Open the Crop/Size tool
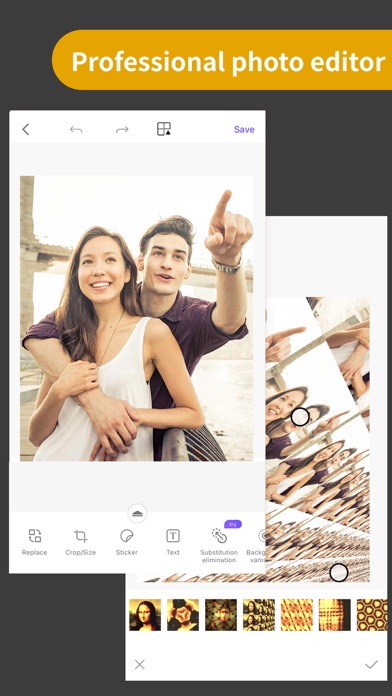This screenshot has height=696, width=392. click(80, 542)
